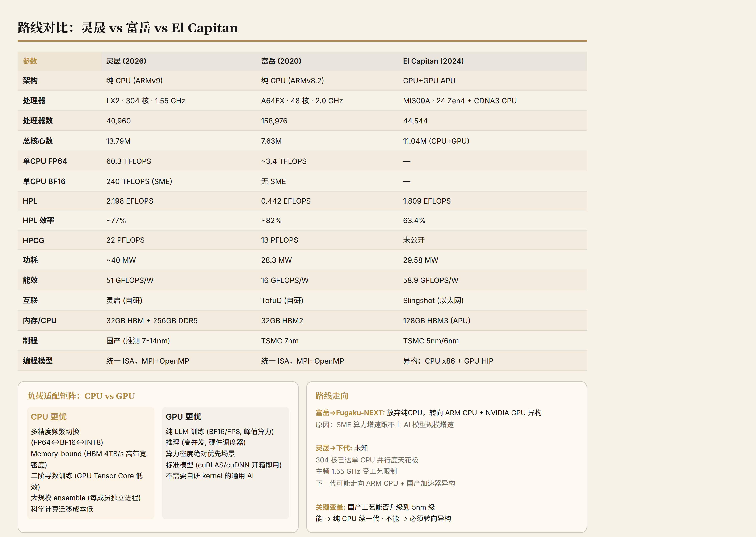Click the cell 58.9 GFLOPS/W
This screenshot has height=537, width=756.
tap(431, 280)
